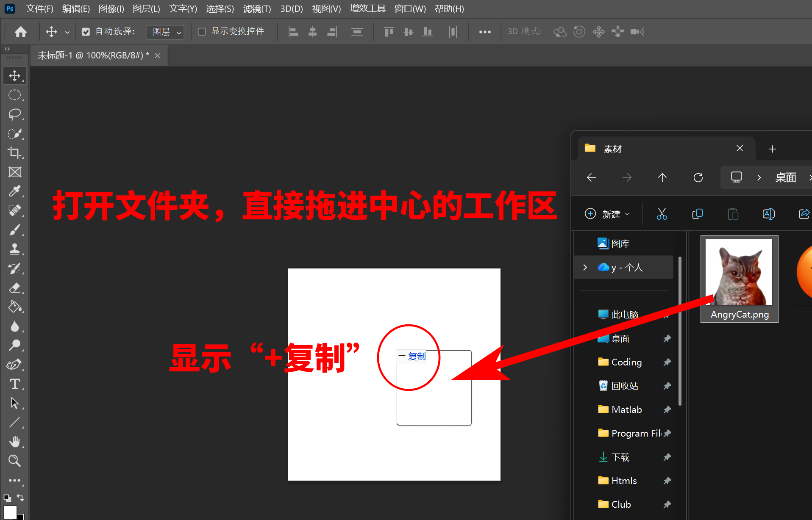Open the 图层(L) menu
This screenshot has height=520, width=812.
pos(146,9)
